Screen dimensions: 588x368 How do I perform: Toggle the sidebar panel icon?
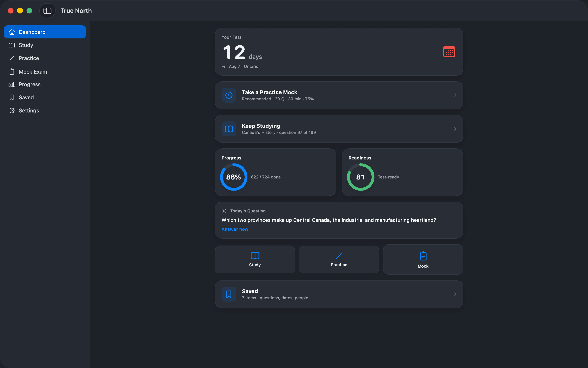tap(47, 11)
